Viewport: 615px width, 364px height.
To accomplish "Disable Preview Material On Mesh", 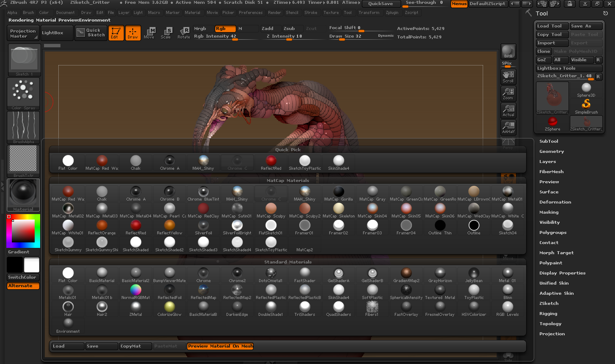I will click(x=220, y=346).
